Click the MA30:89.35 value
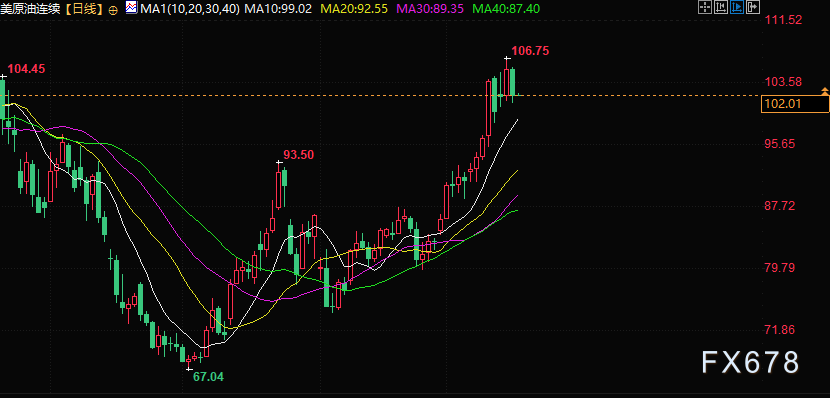The image size is (830, 398). tap(430, 9)
